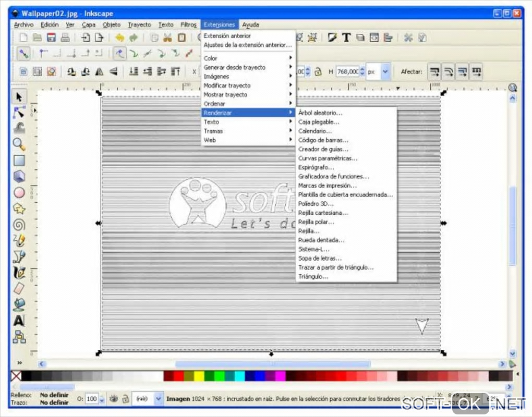This screenshot has height=417, width=532.
Task: Toggle the current layer lock icon
Action: click(126, 399)
